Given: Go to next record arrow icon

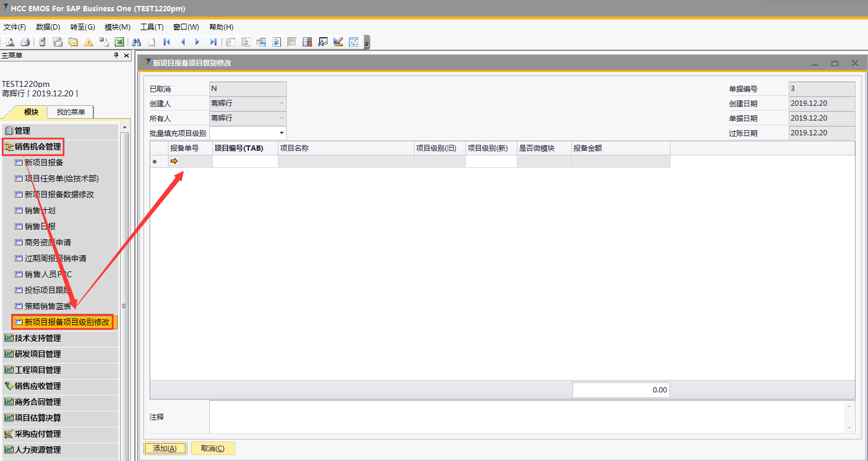Looking at the screenshot, I should coord(197,42).
